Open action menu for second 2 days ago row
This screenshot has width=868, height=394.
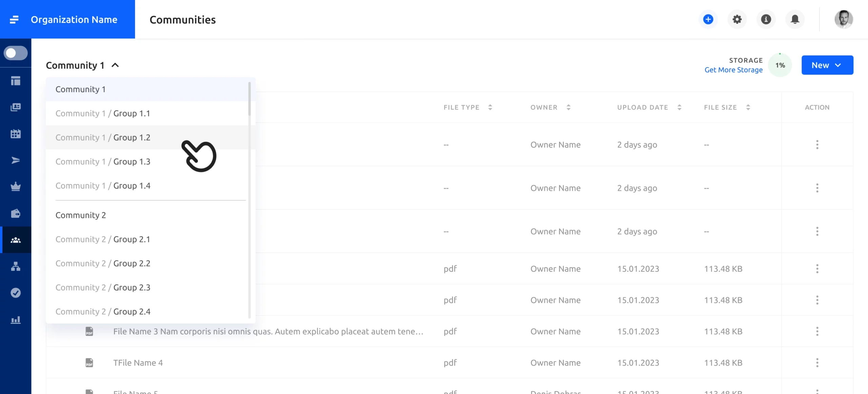(817, 188)
